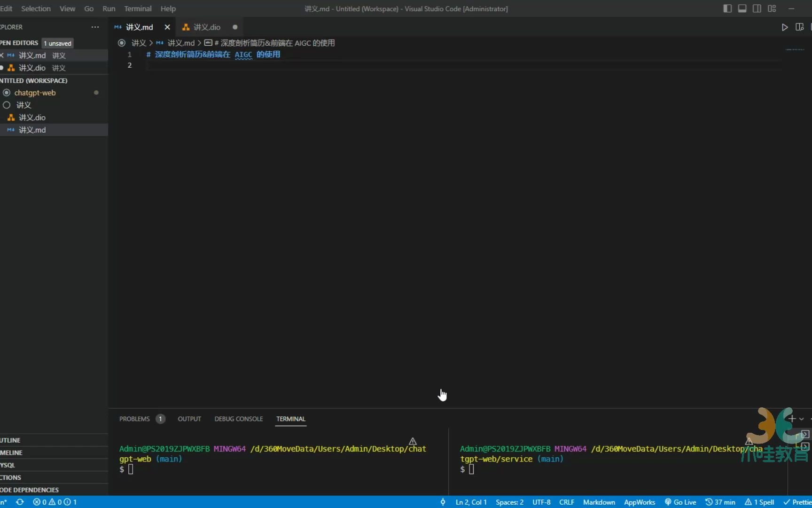The image size is (812, 508).
Task: Click Prettier status bar item
Action: [797, 502]
